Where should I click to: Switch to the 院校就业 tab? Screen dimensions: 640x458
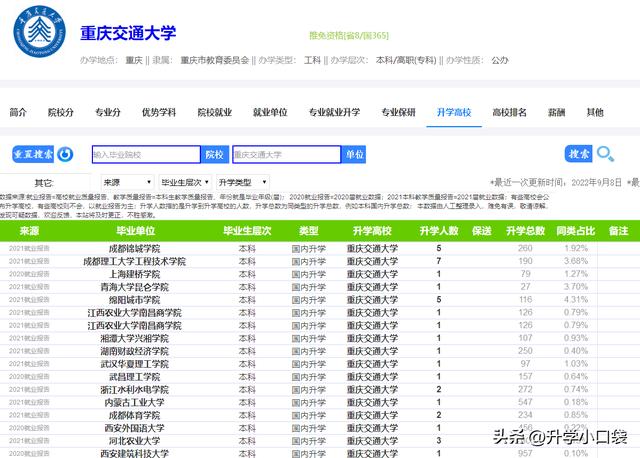tap(215, 112)
